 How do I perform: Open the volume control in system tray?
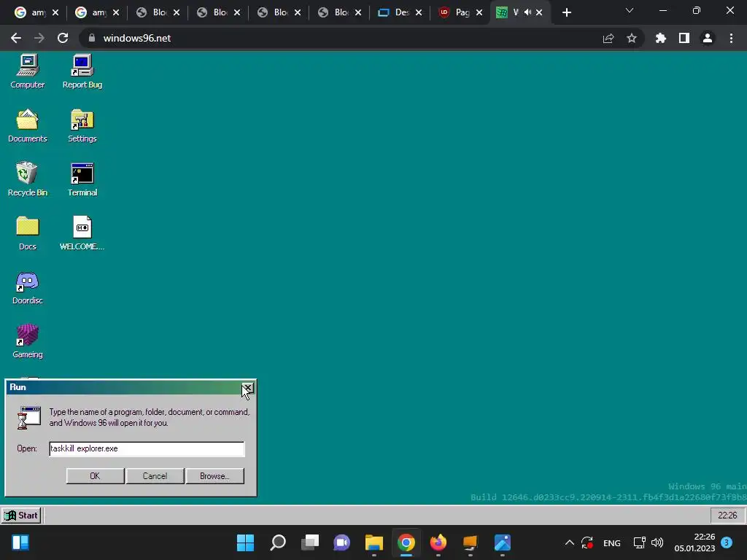pos(657,542)
